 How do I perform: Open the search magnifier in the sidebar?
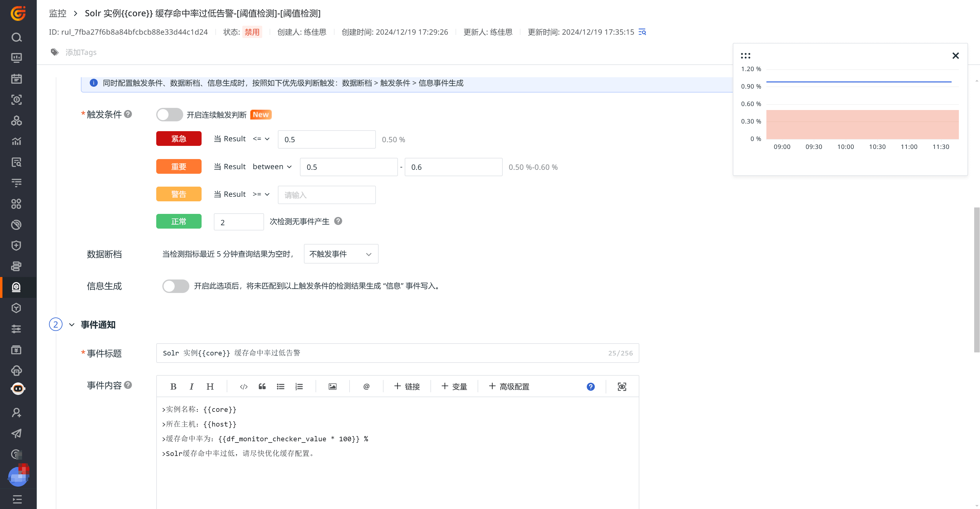(16, 37)
